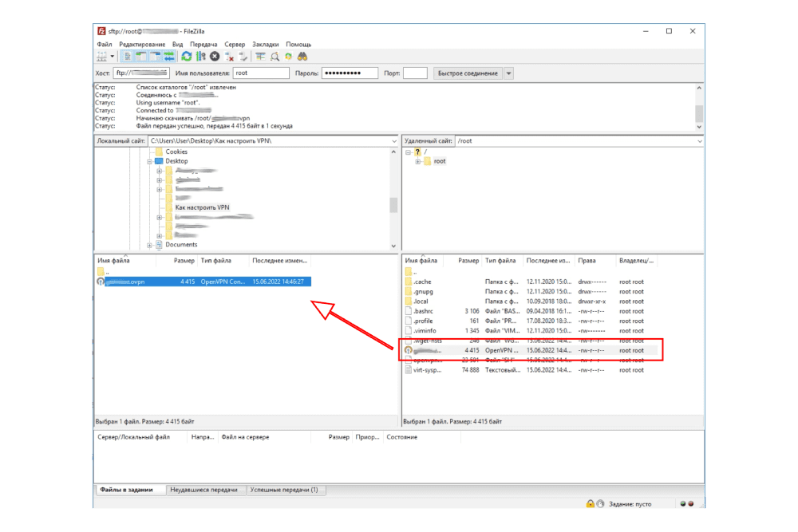Click the Быстрое соединение button
Image resolution: width=798 pixels, height=532 pixels.
coord(468,73)
